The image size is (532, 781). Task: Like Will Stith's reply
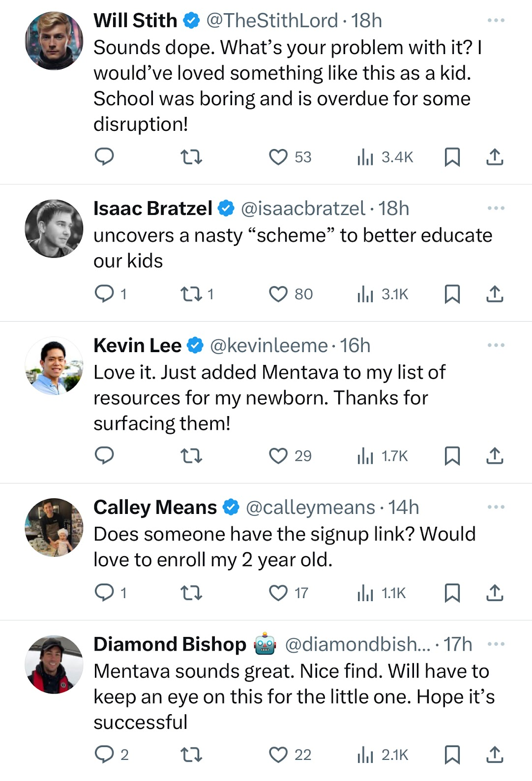coord(278,157)
